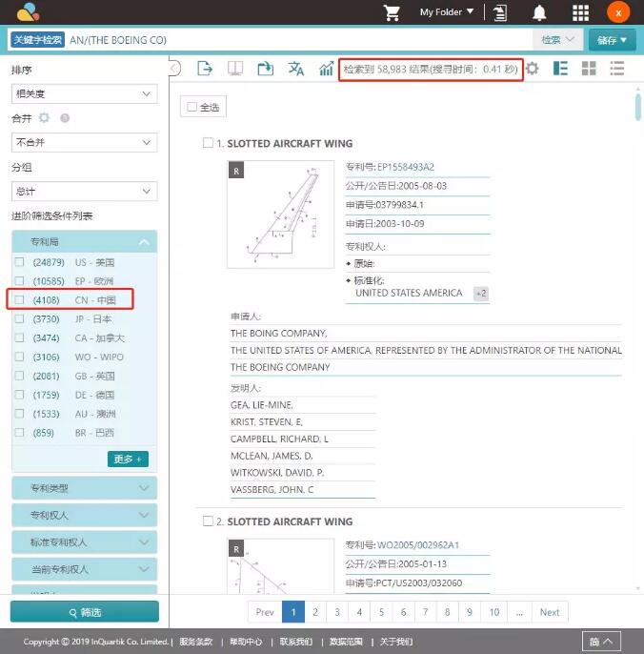
Task: Open the 储存 save dropdown
Action: 612,40
